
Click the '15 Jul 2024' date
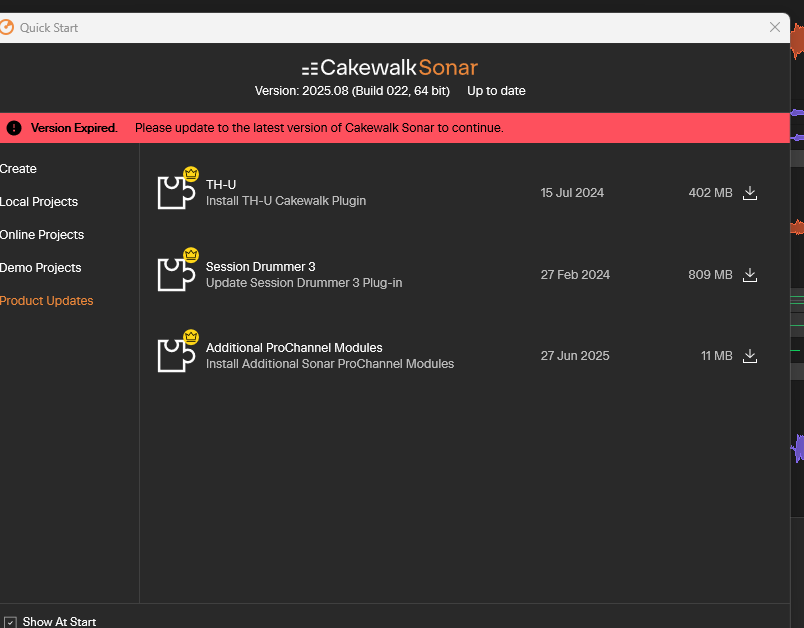572,193
